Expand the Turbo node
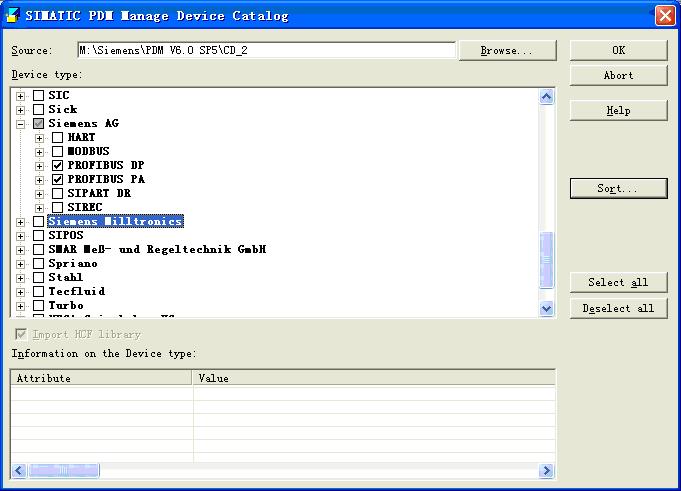 (x=20, y=306)
